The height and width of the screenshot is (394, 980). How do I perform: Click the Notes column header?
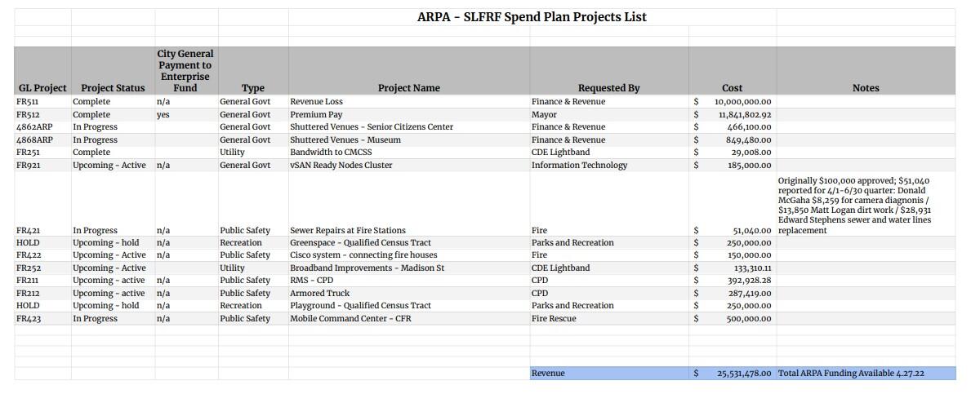coord(865,88)
